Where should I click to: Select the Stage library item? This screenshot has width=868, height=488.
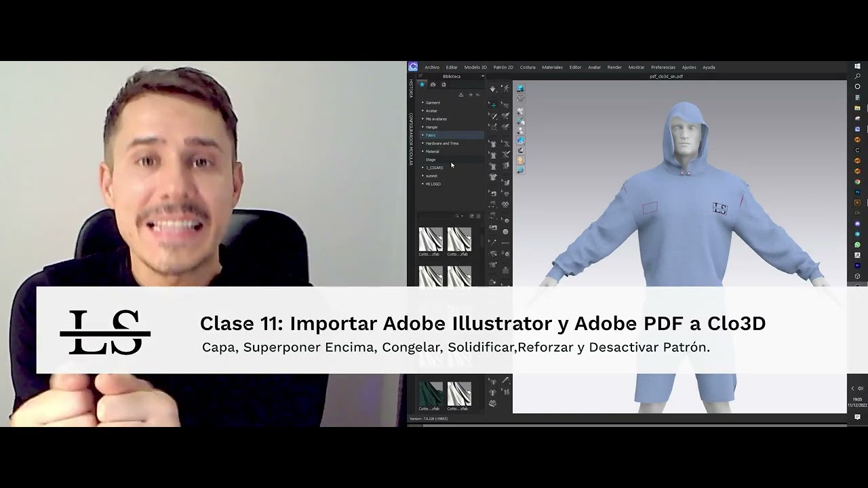pos(431,159)
